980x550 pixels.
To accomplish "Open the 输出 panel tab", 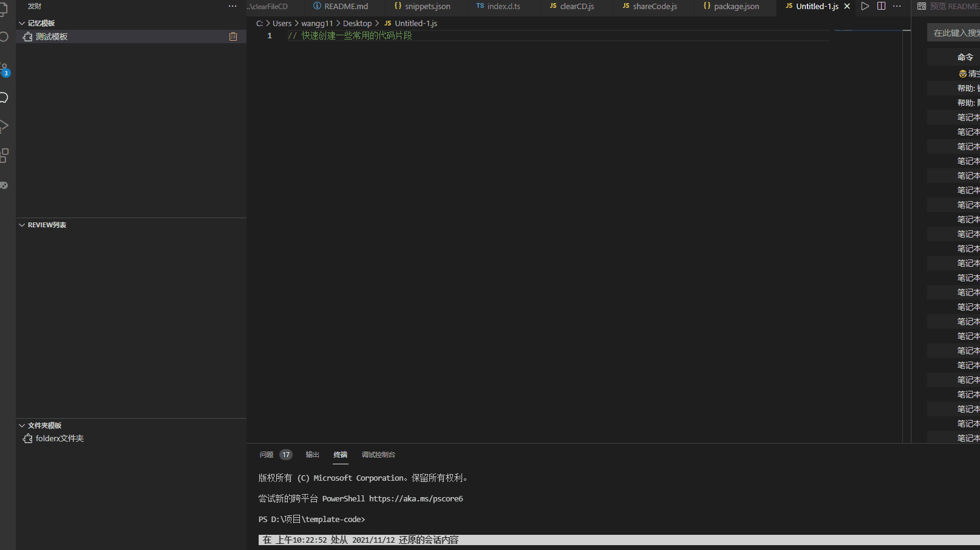I will pyautogui.click(x=313, y=455).
